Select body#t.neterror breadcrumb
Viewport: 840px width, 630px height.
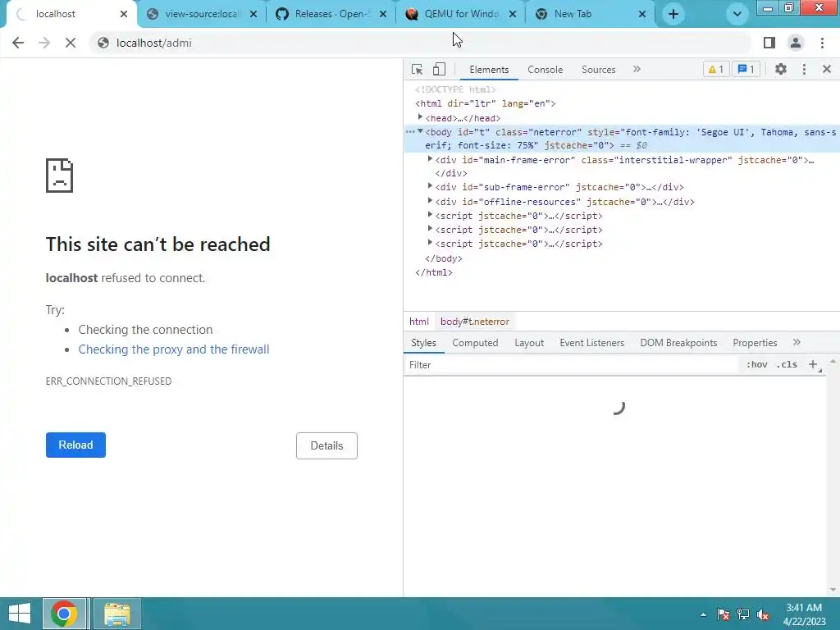[475, 322]
